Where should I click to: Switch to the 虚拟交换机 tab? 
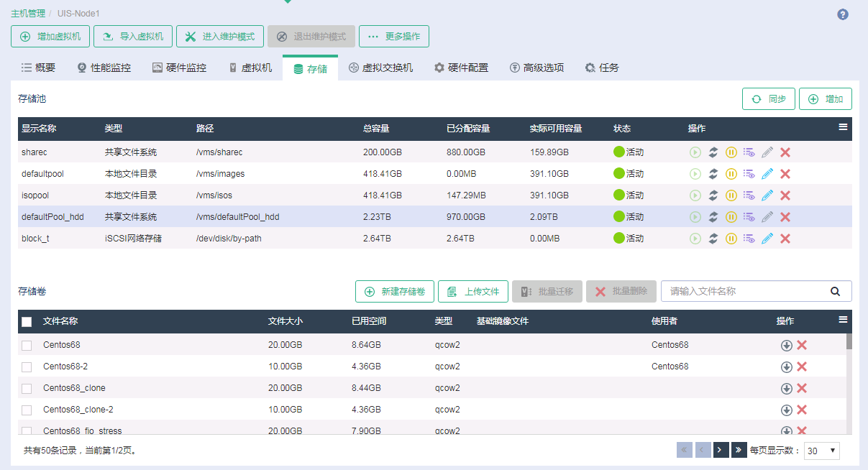(380, 68)
